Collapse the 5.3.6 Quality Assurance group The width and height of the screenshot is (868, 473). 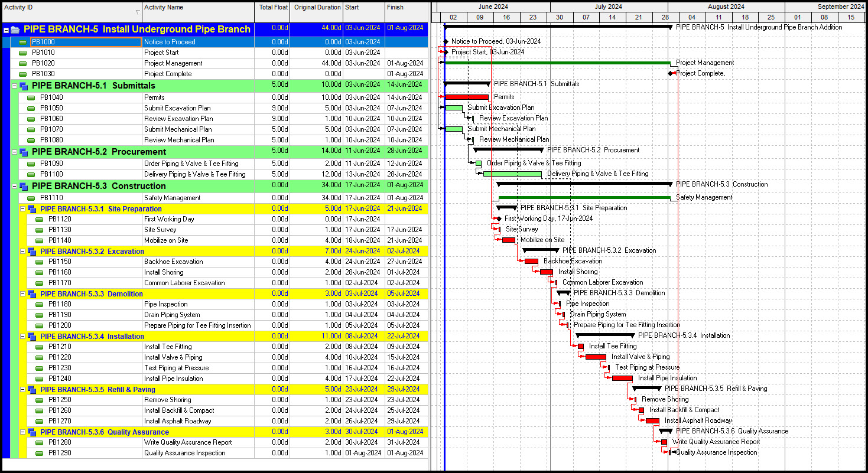(22, 432)
